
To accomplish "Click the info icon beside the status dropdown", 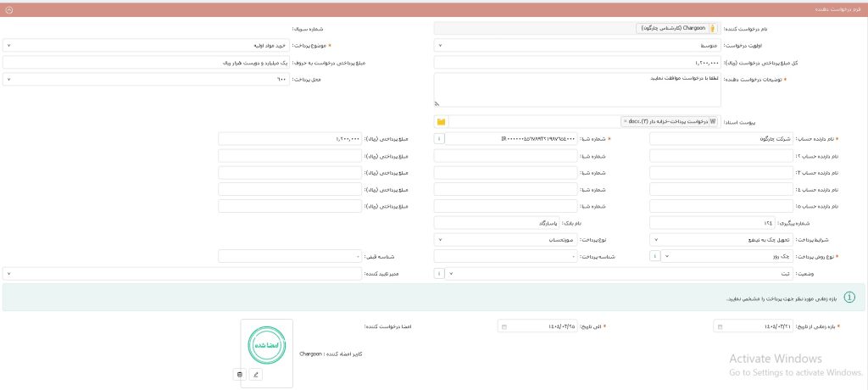I will coord(438,273).
